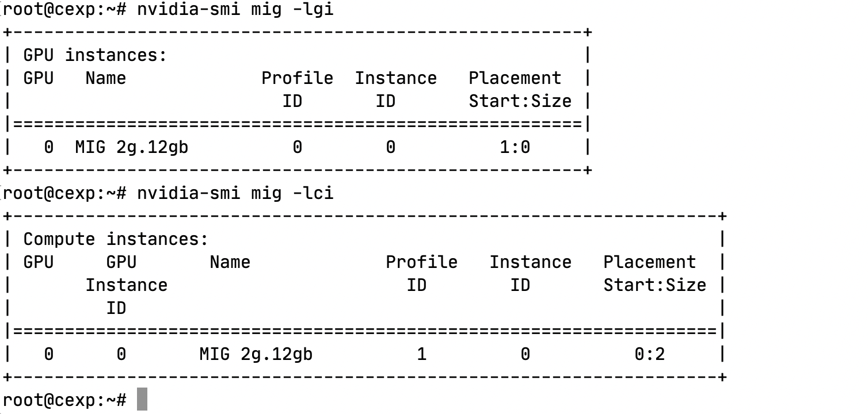Click the first 'root@cexp:~#' prompt at top

pyautogui.click(x=64, y=10)
